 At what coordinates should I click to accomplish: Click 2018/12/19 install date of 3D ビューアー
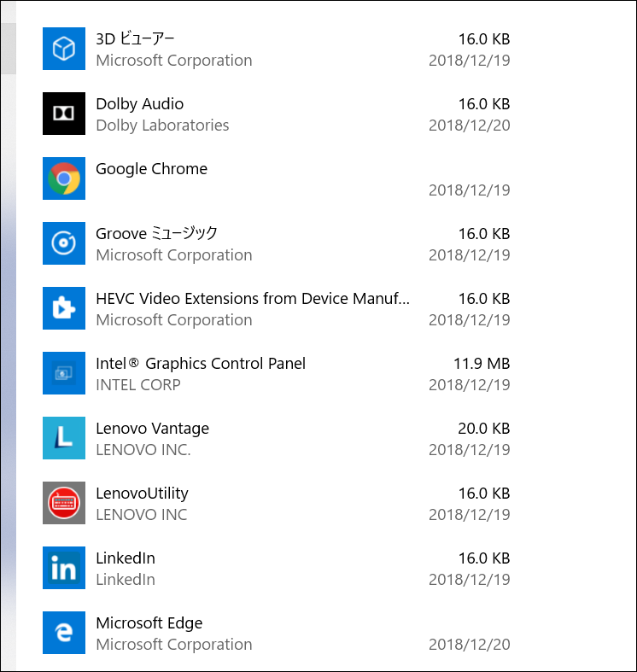[x=470, y=61]
